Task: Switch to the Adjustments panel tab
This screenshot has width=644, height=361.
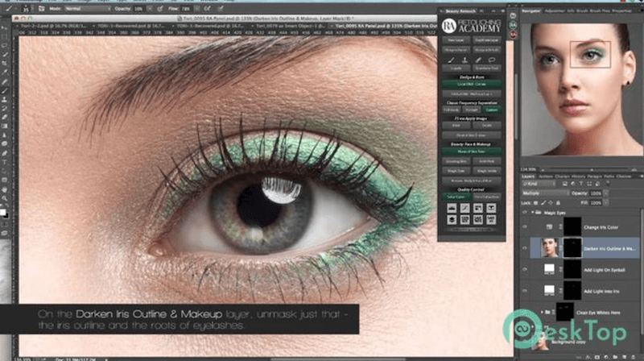Action: point(555,10)
